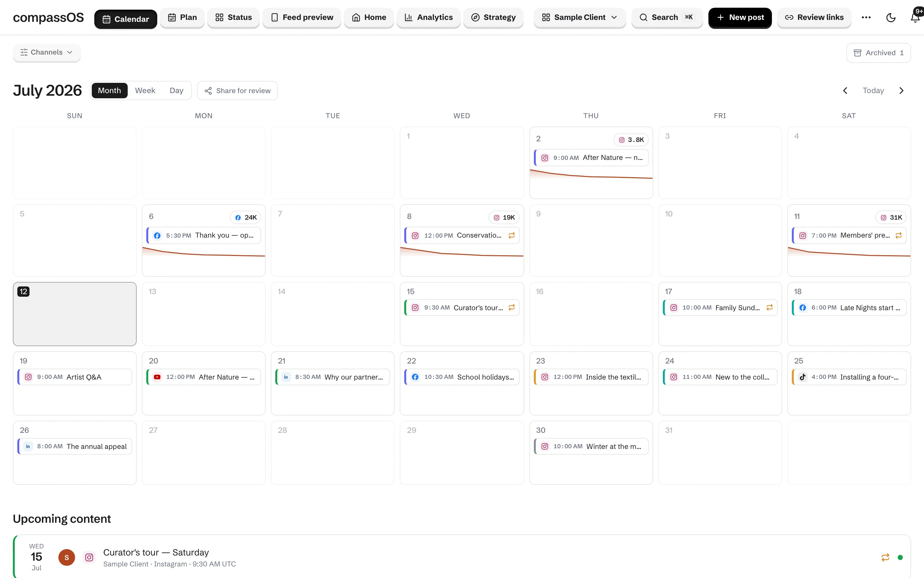Click YouTube icon on July 20 post
Screen dimensions: 924x578
(x=157, y=377)
